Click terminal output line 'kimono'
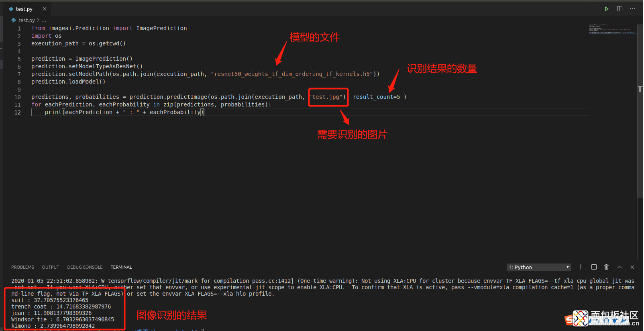 pos(53,326)
